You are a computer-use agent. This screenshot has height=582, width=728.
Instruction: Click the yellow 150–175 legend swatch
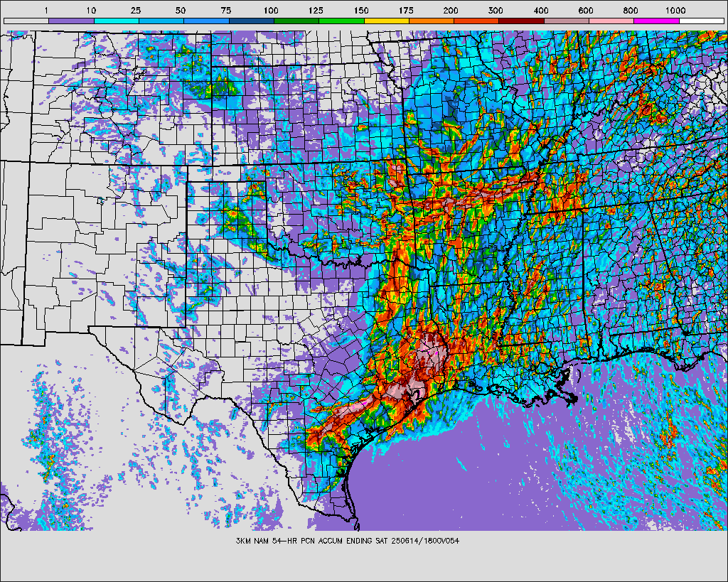point(387,21)
